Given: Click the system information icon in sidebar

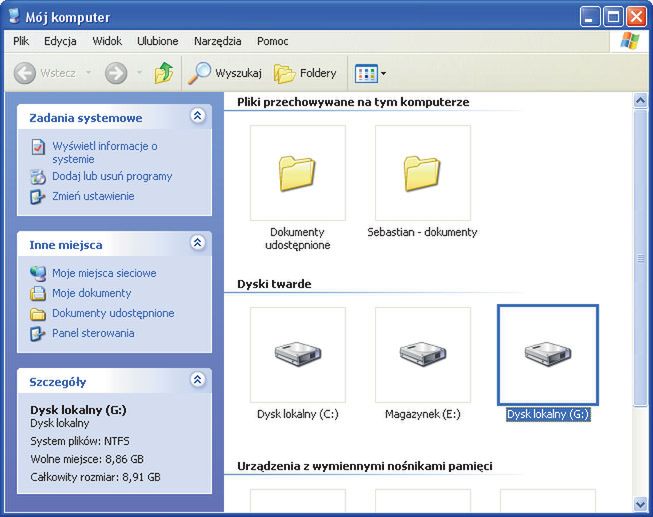Looking at the screenshot, I should point(38,147).
